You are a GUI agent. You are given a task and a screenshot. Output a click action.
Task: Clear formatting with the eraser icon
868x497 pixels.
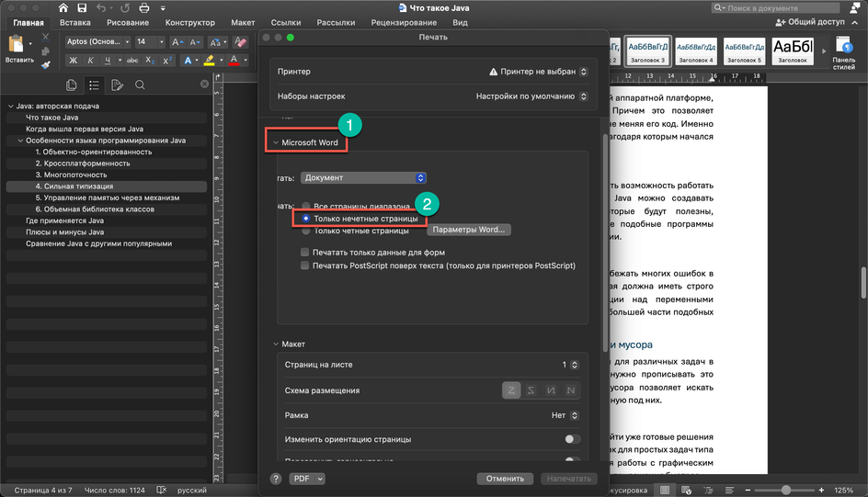pos(240,42)
